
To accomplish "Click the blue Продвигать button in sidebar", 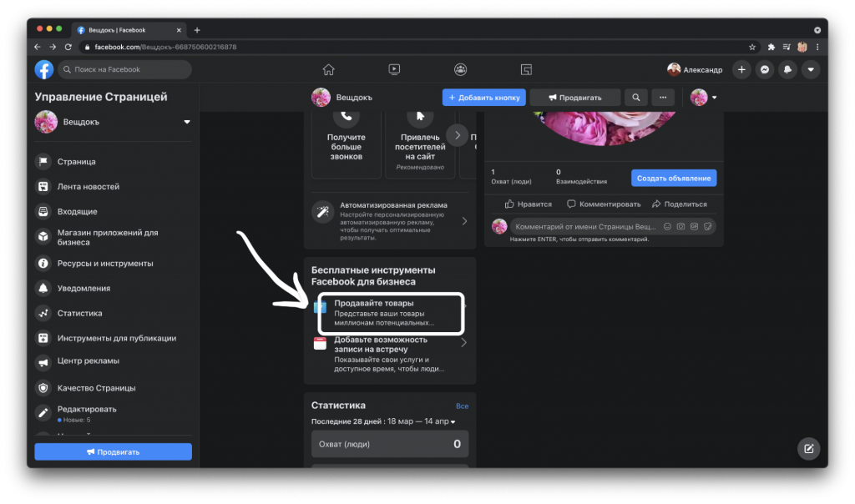I will click(113, 451).
